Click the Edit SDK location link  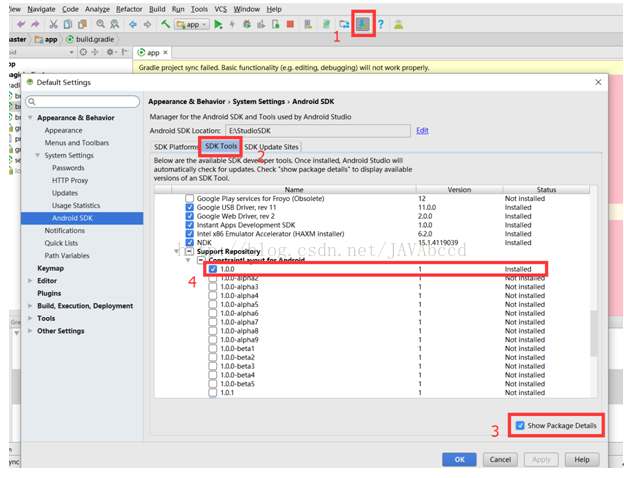coord(422,131)
